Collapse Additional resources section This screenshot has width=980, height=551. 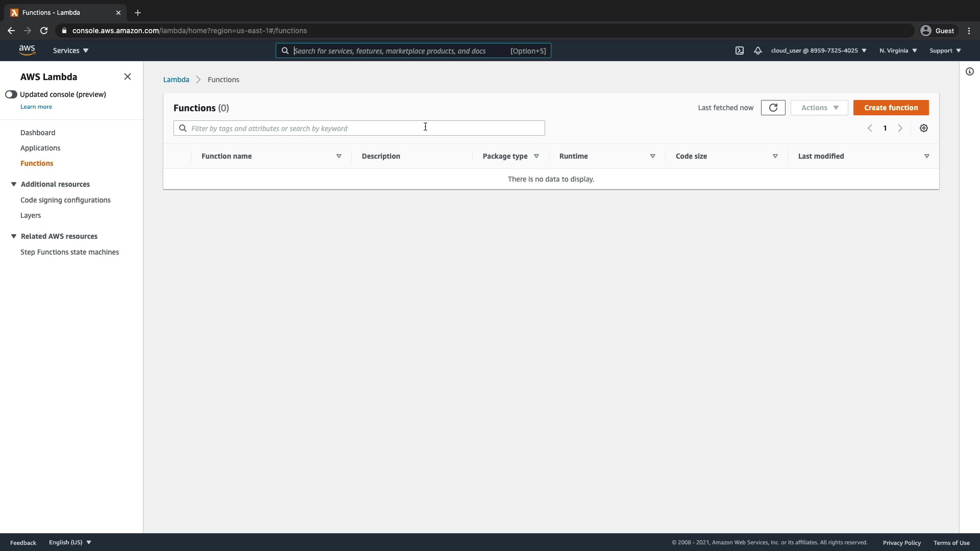click(x=14, y=184)
